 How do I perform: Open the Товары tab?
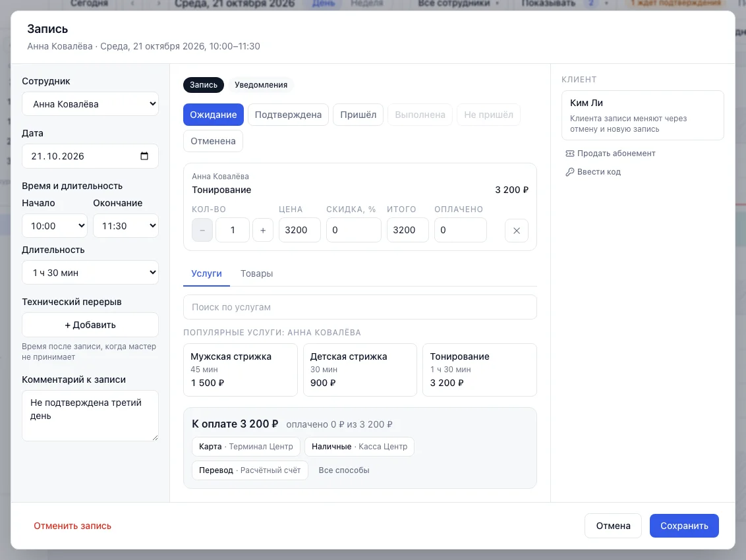coord(256,273)
